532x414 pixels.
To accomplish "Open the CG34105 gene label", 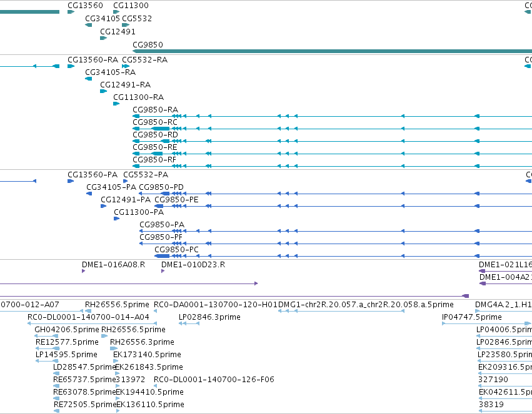I will pos(103,19).
